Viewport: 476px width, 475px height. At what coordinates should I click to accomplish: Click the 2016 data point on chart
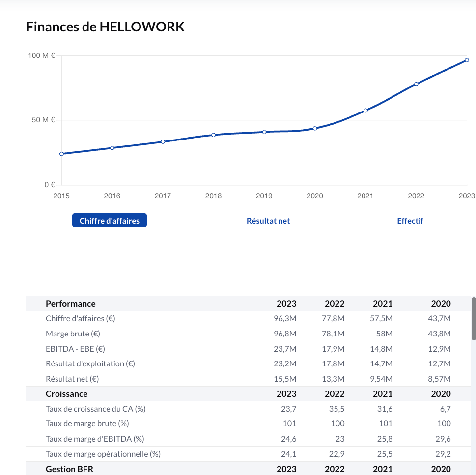[112, 148]
